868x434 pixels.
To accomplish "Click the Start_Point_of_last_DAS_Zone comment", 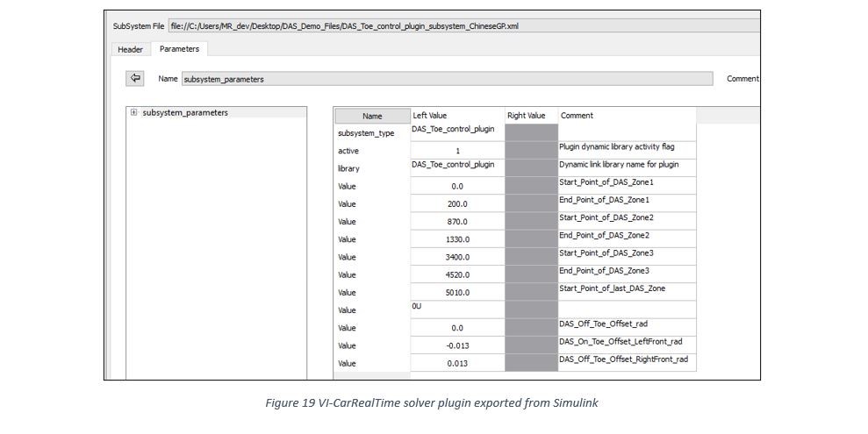I will 627,292.
